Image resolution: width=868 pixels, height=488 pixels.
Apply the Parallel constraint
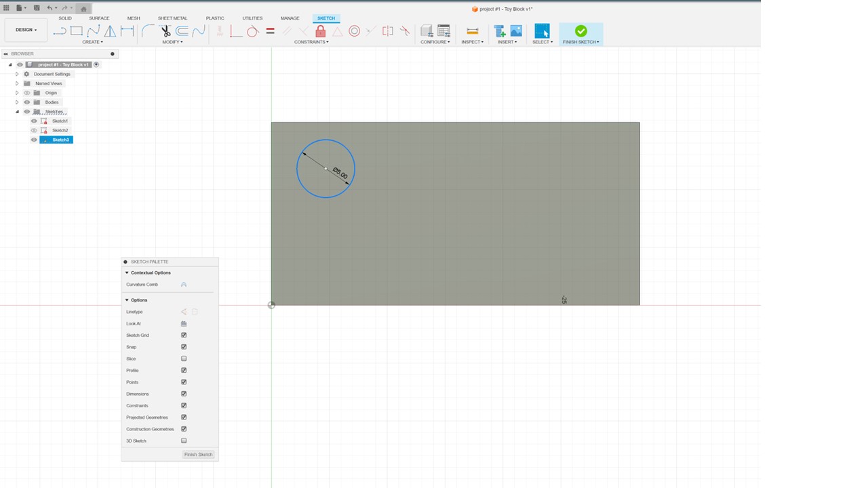point(287,31)
